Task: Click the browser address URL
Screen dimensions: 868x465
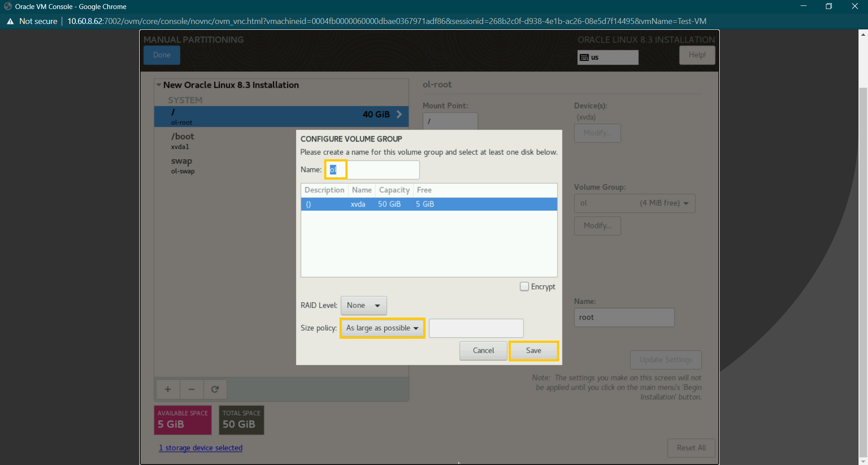Action: click(x=387, y=21)
